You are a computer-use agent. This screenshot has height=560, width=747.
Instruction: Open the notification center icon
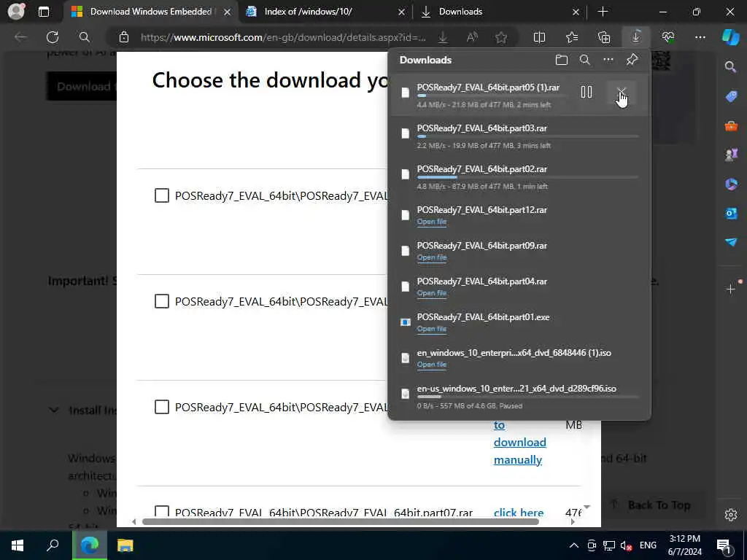tap(724, 545)
